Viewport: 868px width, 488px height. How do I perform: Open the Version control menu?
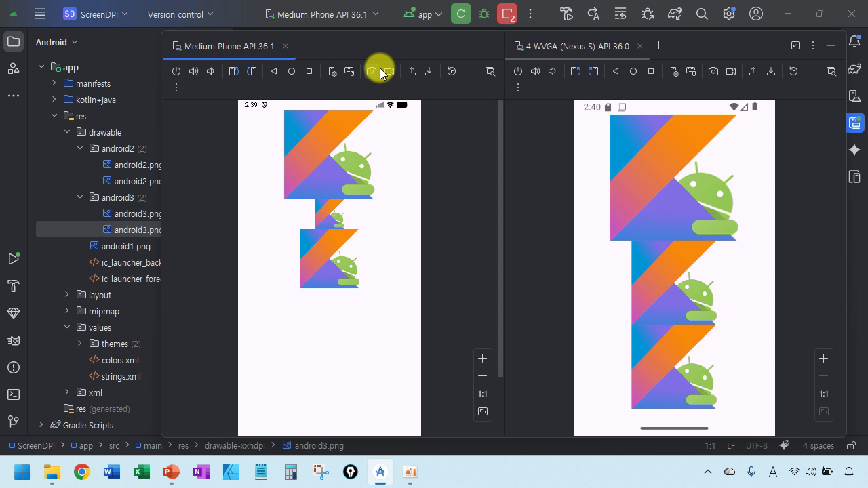pos(180,14)
